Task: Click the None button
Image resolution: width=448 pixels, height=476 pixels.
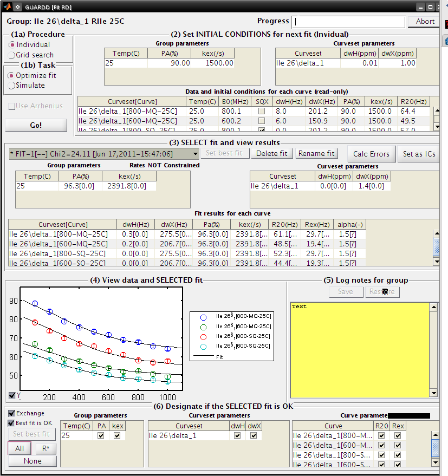Action: tap(33, 461)
